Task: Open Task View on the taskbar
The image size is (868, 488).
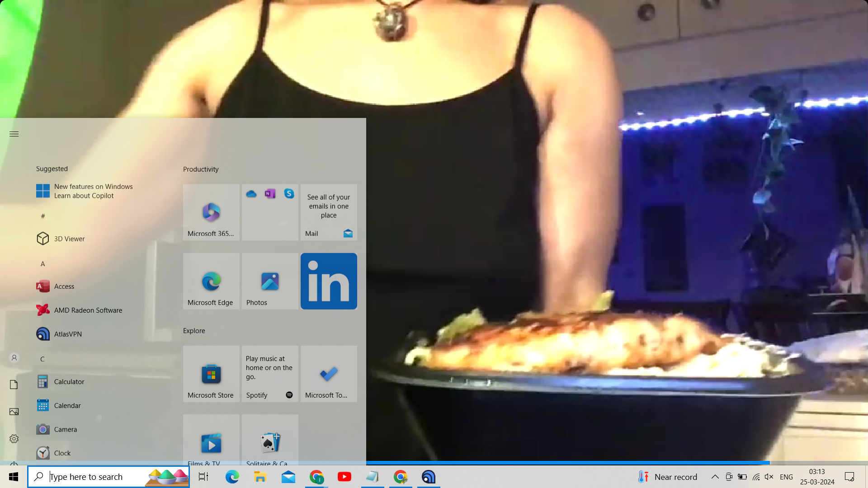Action: tap(203, 477)
